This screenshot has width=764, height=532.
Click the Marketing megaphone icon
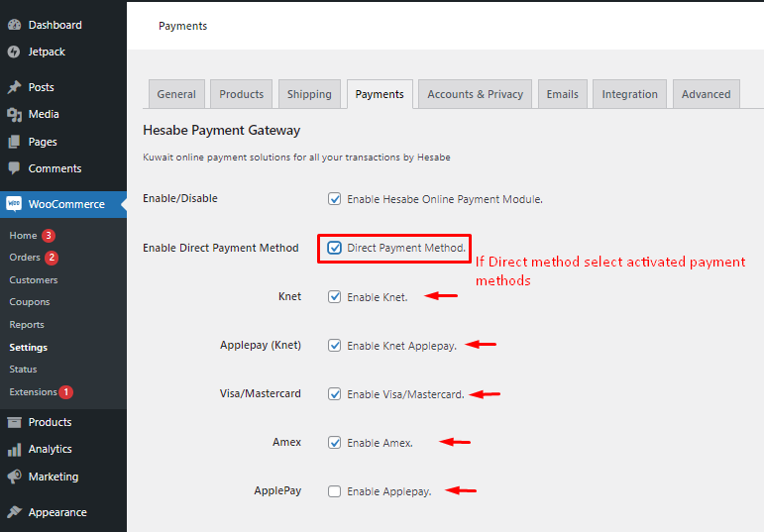(x=14, y=477)
